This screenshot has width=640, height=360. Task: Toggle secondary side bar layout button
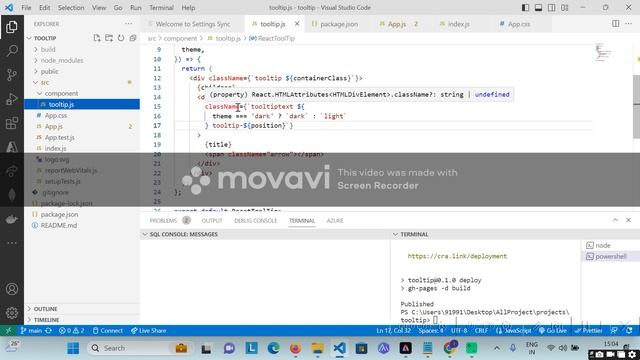(x=551, y=8)
